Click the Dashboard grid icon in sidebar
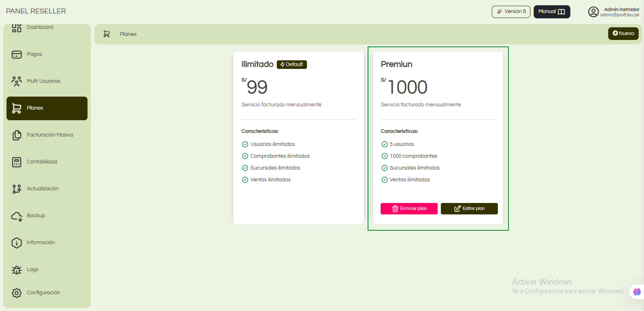This screenshot has height=311, width=644. [x=16, y=28]
